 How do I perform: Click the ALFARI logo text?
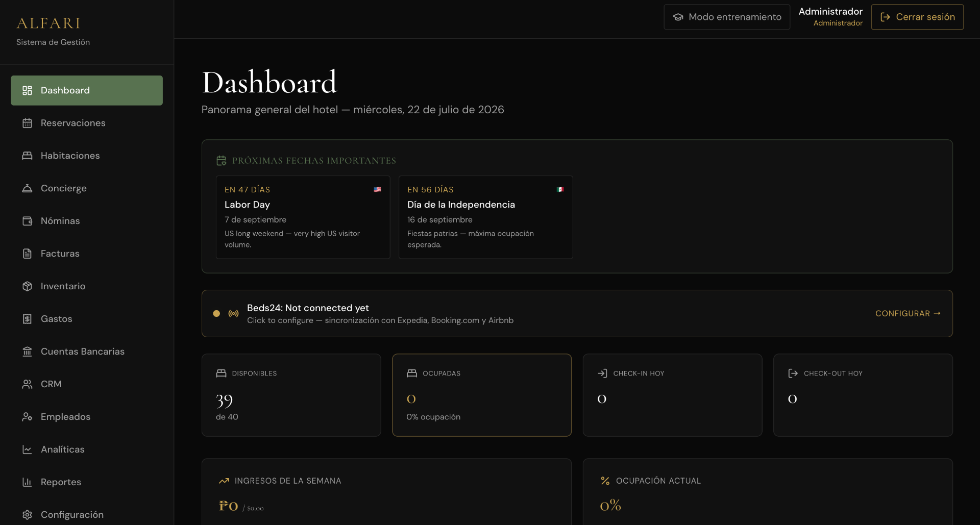coord(48,23)
